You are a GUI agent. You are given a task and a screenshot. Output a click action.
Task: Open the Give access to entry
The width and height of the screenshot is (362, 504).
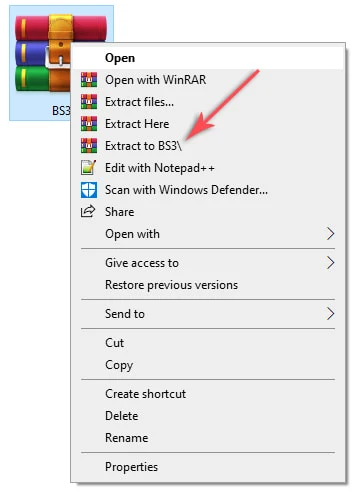click(x=208, y=263)
